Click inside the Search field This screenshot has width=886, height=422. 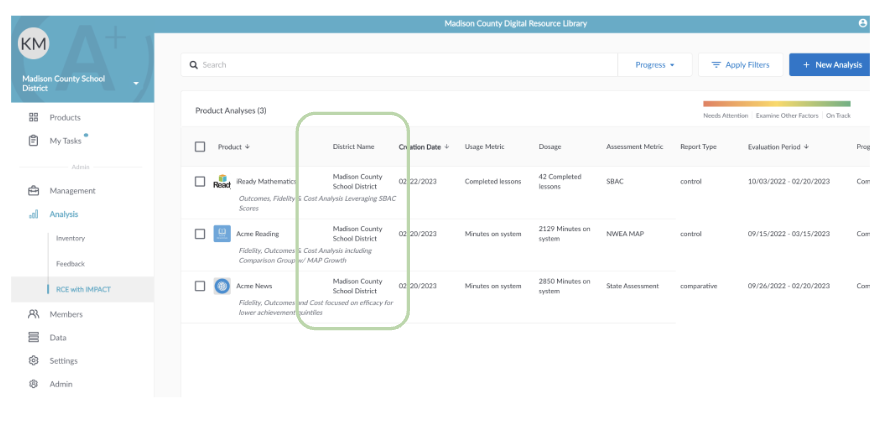click(x=399, y=65)
